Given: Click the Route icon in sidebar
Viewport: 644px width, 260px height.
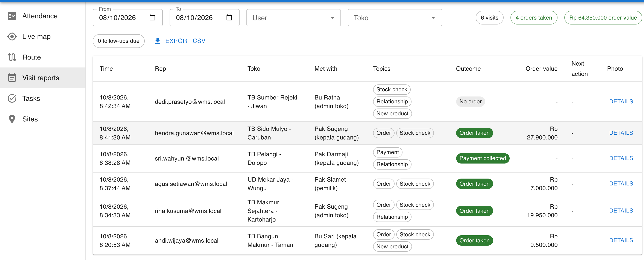Looking at the screenshot, I should coord(12,57).
